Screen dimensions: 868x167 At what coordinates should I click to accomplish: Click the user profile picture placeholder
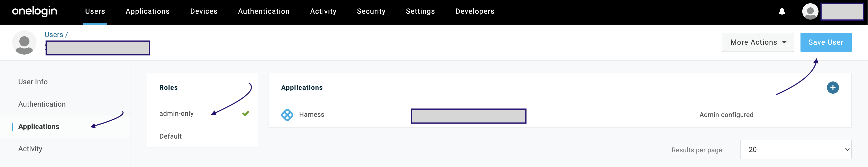(24, 42)
